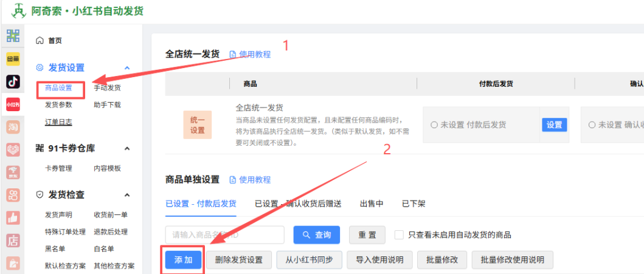Click the blue 设置 button for 付款后发货
The height and width of the screenshot is (274, 644).
point(555,125)
